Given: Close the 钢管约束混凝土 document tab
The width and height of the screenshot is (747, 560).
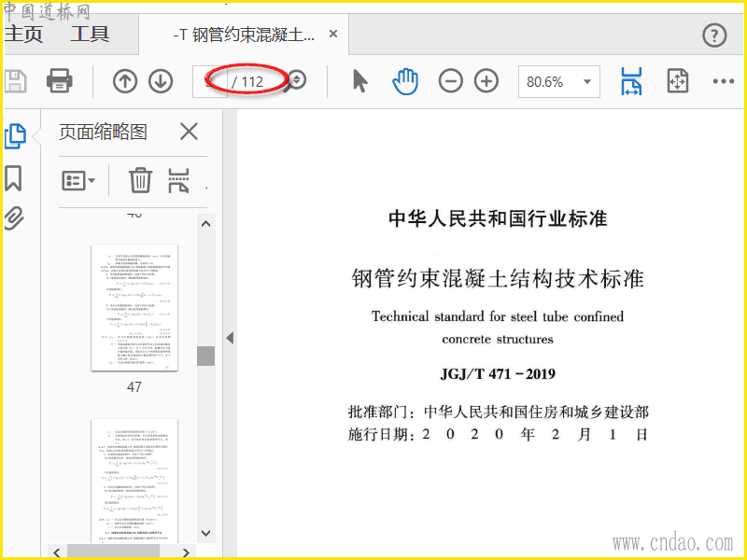Looking at the screenshot, I should tap(333, 35).
